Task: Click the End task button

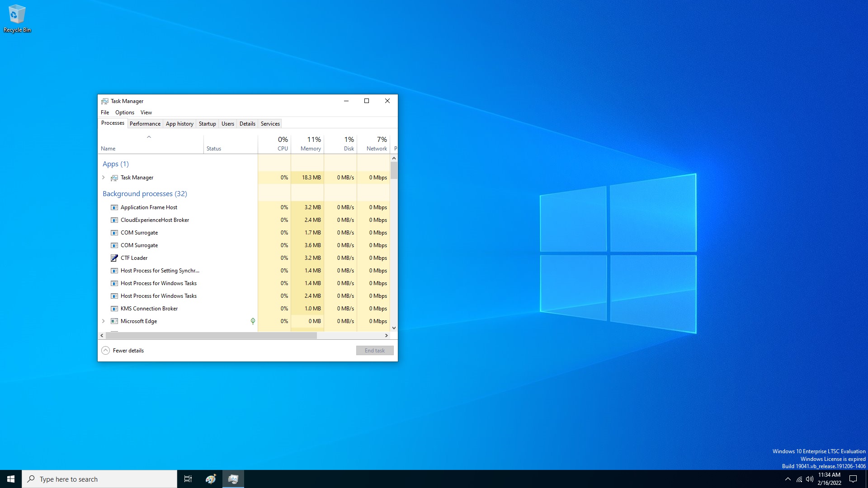Action: [375, 351]
